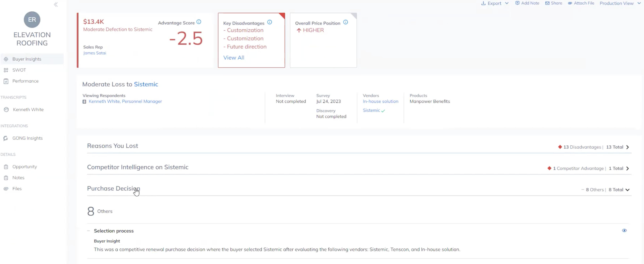
Task: Click Purchase Decision section heading
Action: [x=113, y=188]
